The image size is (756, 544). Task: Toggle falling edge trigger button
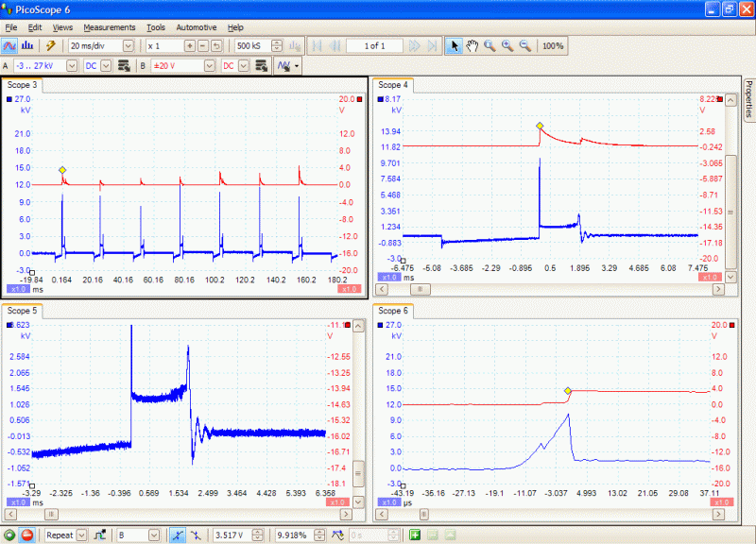coord(196,535)
